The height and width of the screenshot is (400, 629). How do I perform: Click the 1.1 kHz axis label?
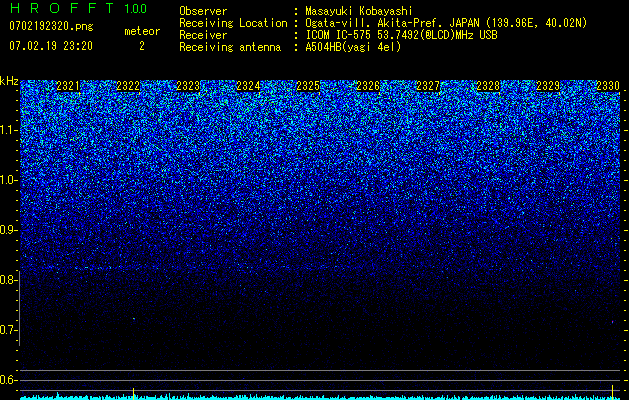(x=8, y=130)
